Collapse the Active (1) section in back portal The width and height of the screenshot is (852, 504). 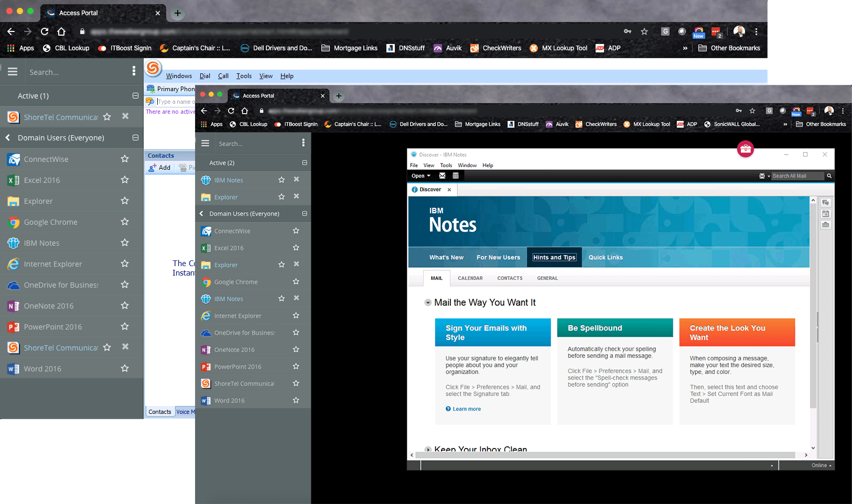(135, 96)
